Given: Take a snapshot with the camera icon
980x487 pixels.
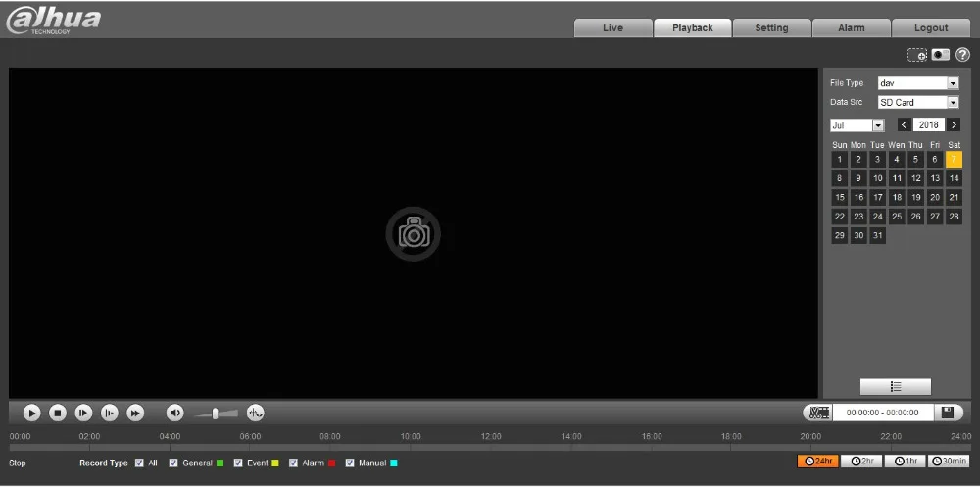Looking at the screenshot, I should click(x=941, y=55).
